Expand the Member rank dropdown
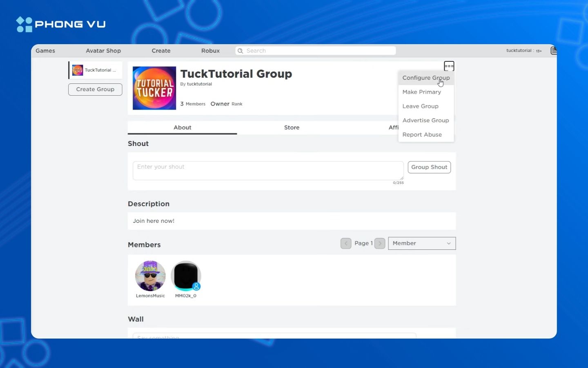 [x=421, y=243]
